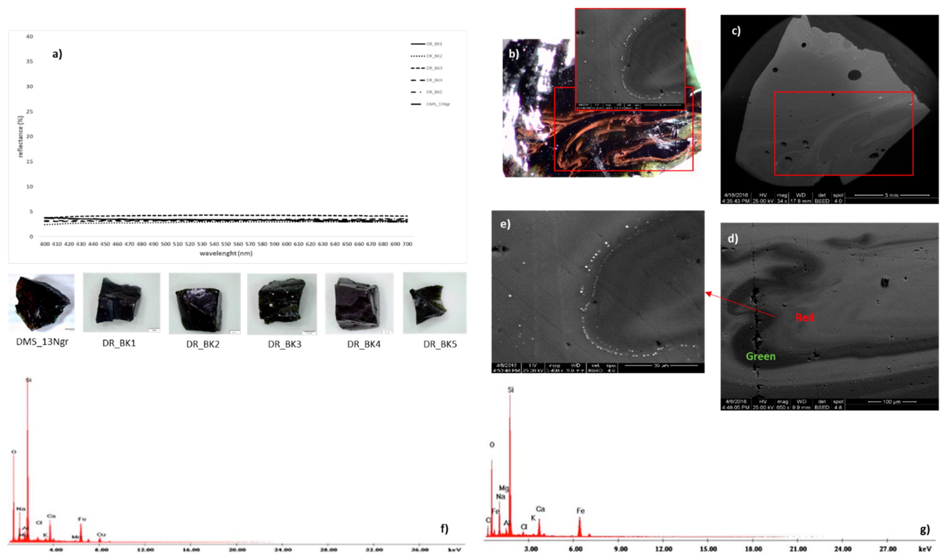Image resolution: width=948 pixels, height=560 pixels.
Task: Open the DR_BK3 sample photo
Action: (x=282, y=304)
